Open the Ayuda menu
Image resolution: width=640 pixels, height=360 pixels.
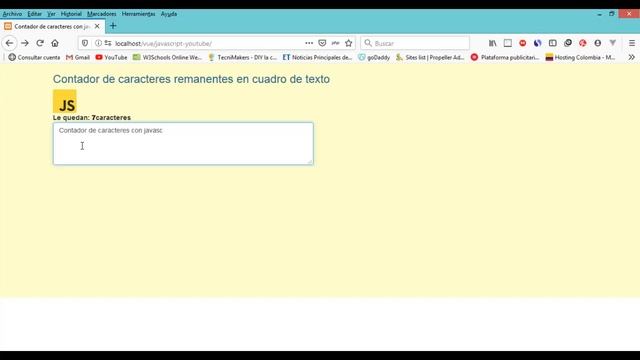pos(169,14)
